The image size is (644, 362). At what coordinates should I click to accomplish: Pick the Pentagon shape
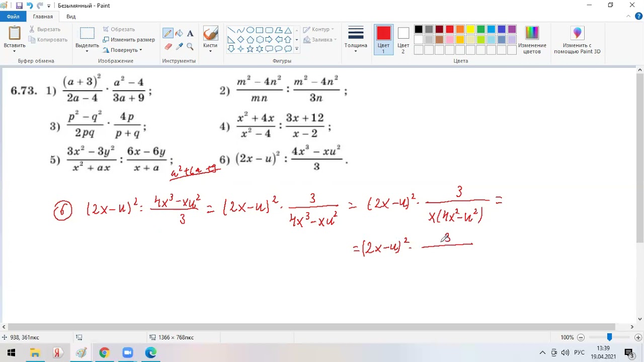pos(250,40)
